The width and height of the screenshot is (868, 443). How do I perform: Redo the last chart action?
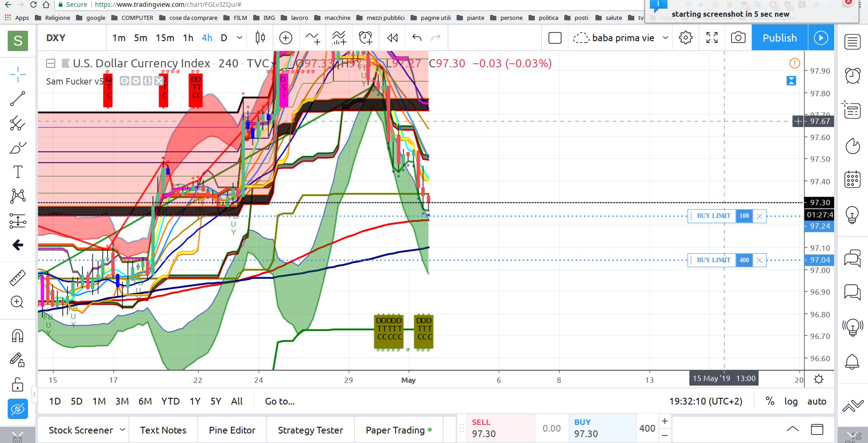point(436,38)
